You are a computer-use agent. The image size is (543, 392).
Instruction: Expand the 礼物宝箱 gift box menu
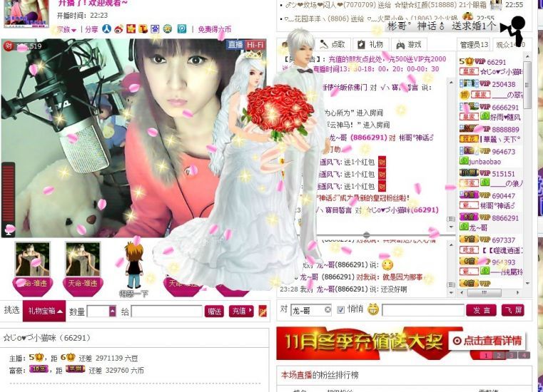tap(44, 311)
